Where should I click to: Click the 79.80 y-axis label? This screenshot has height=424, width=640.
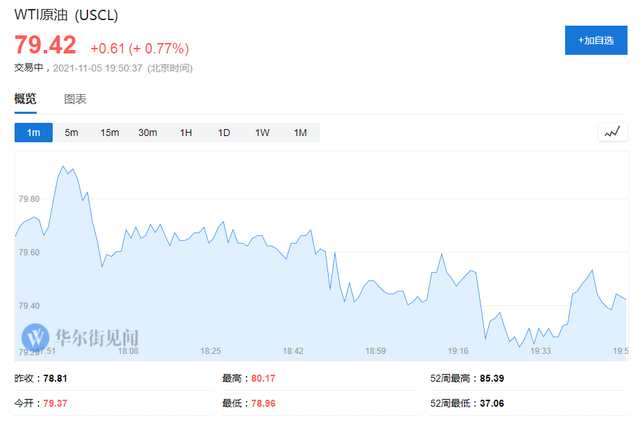(29, 199)
